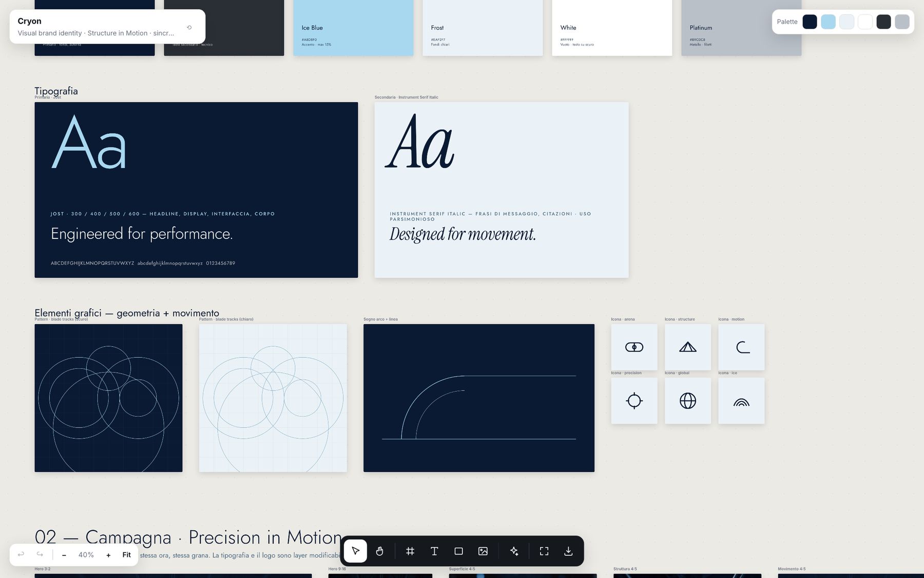Image resolution: width=924 pixels, height=578 pixels.
Task: Select the light blade tracks pattern frame
Action: (273, 398)
